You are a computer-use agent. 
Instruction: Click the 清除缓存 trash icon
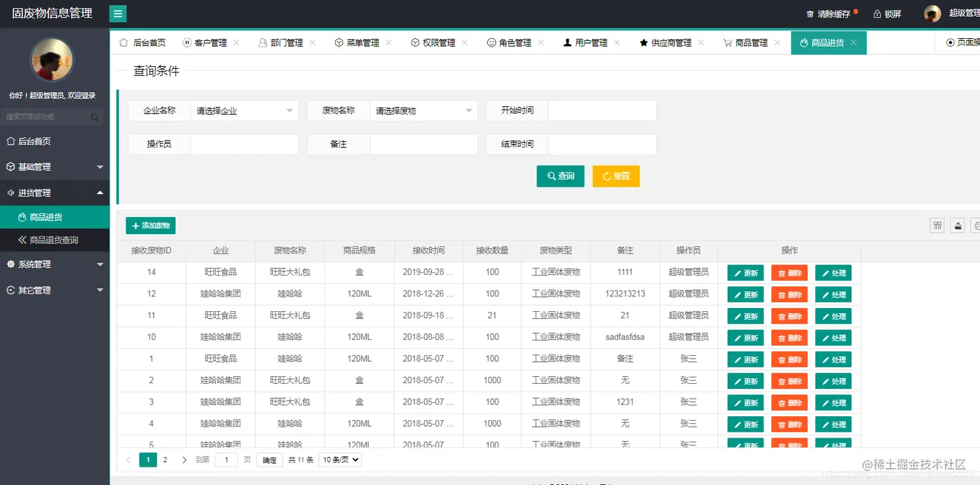[x=810, y=14]
